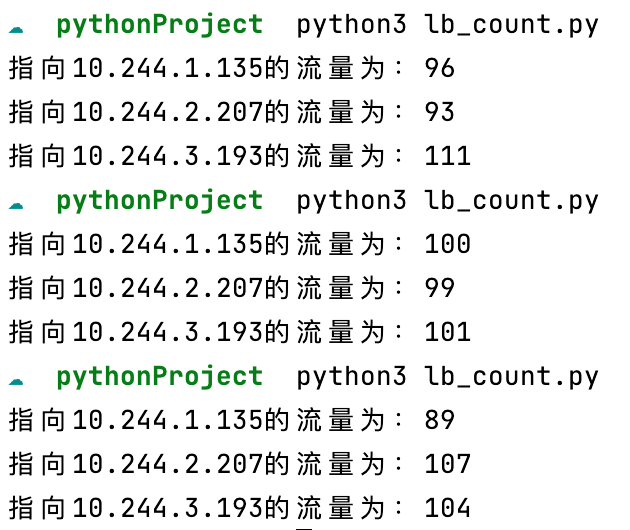The image size is (630, 530).
Task: Click the traffic value 96
Action: coord(440,68)
